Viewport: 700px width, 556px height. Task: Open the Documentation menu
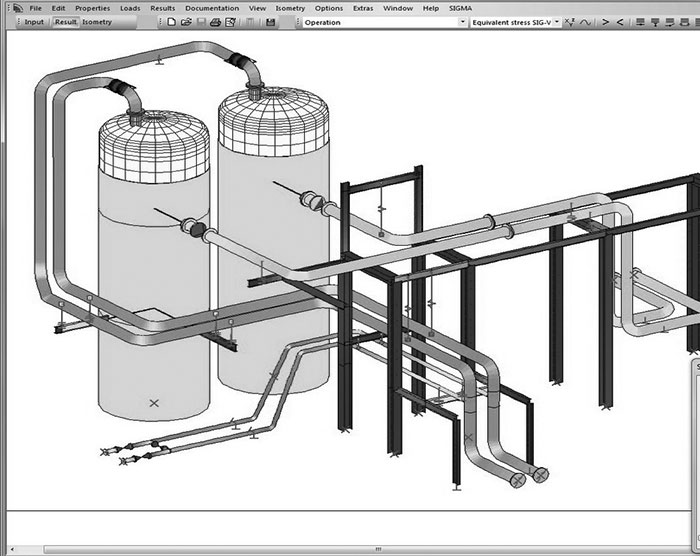212,8
